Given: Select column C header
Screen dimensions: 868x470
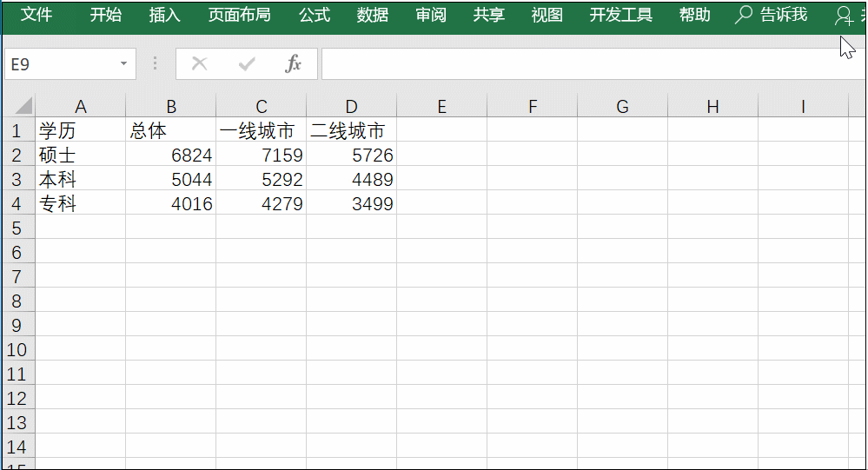Looking at the screenshot, I should (262, 106).
